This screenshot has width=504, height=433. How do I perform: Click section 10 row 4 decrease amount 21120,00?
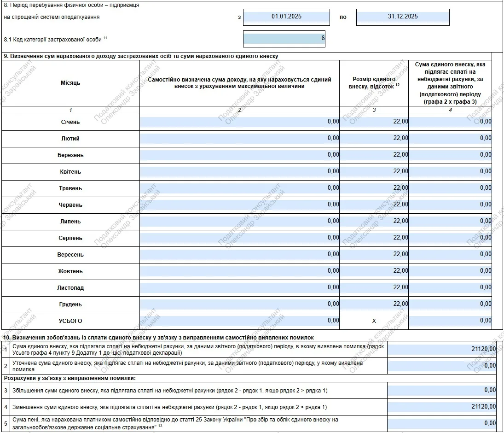pos(442,407)
